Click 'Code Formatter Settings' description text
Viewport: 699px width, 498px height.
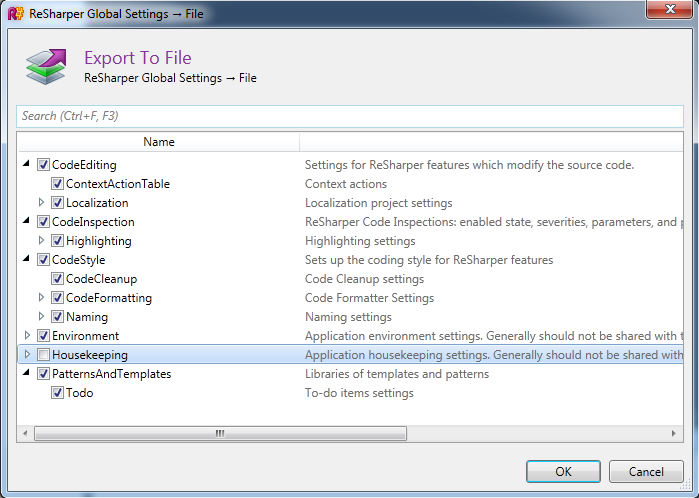(369, 297)
